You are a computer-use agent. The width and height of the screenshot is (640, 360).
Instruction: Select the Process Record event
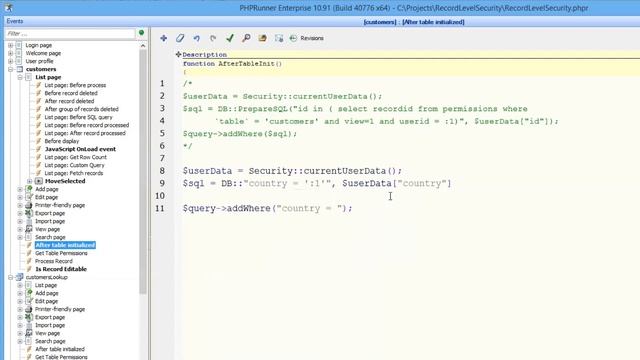coord(53,261)
